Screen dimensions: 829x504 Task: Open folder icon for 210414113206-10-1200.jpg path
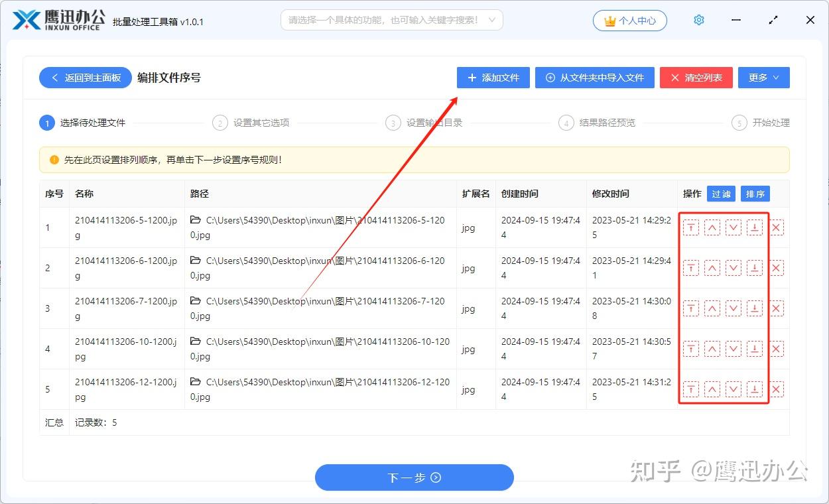tap(196, 341)
